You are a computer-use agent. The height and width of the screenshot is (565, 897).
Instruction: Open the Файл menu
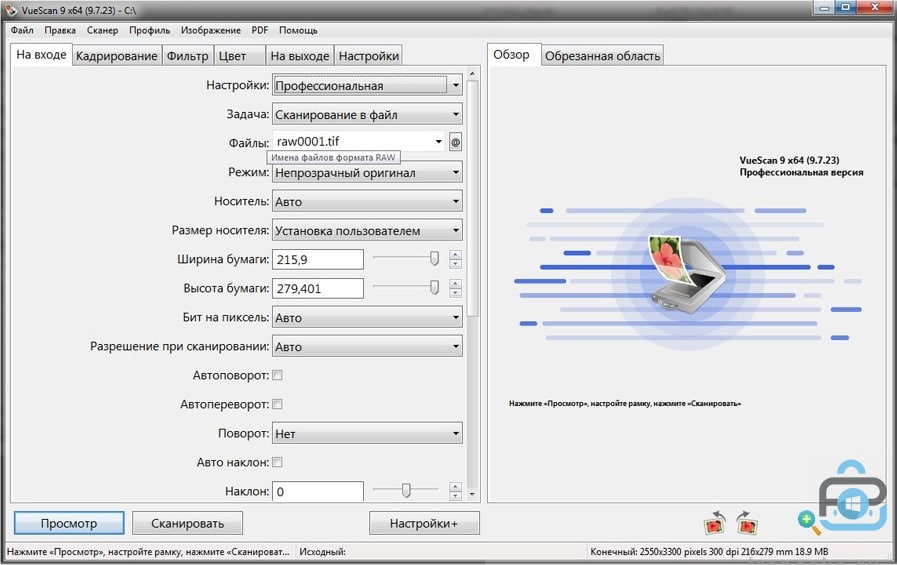[x=22, y=30]
